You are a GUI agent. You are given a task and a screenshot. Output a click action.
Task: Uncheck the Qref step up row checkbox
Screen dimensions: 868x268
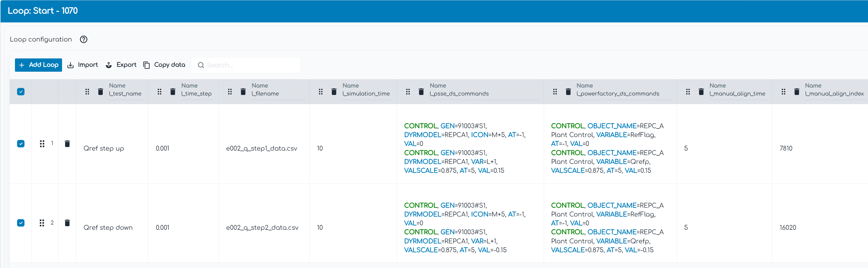click(x=21, y=144)
